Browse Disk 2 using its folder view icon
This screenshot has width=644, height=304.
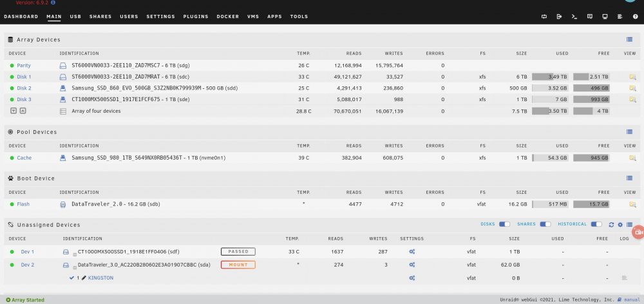[632, 88]
